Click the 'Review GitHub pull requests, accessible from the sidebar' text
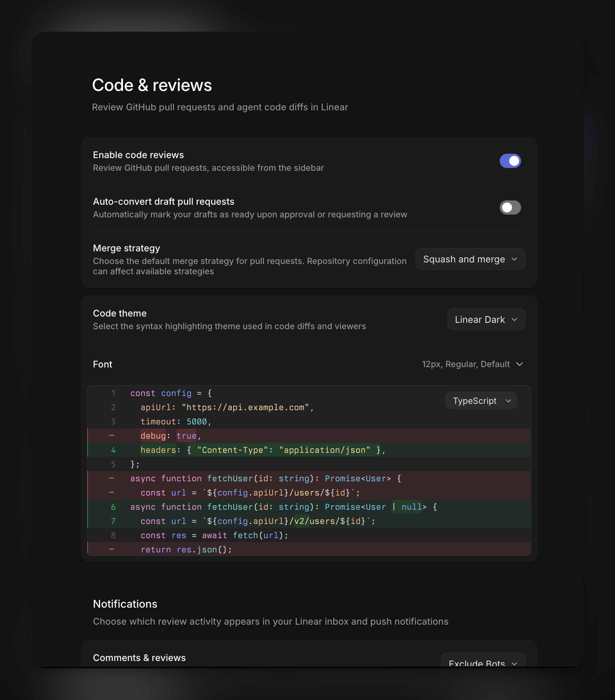The image size is (615, 700). (x=208, y=168)
